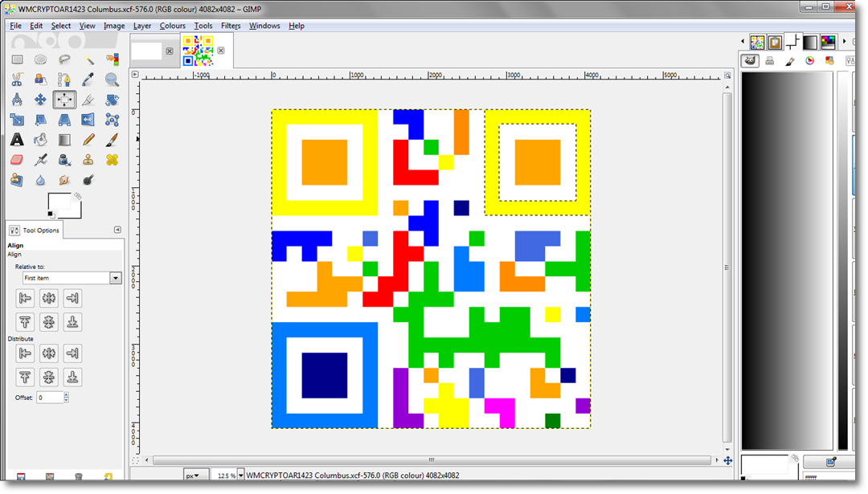Viewport: 868px width, 494px height.
Task: Open the Windows menu
Action: coord(264,26)
